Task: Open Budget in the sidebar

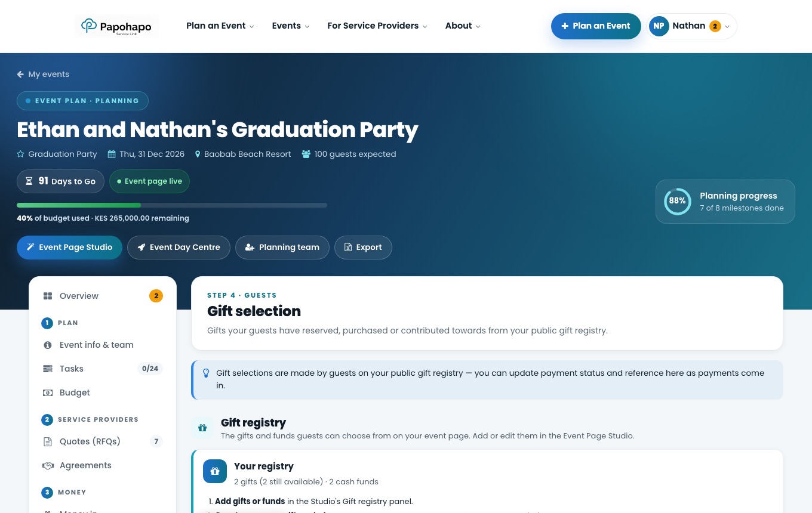Action: tap(103, 393)
